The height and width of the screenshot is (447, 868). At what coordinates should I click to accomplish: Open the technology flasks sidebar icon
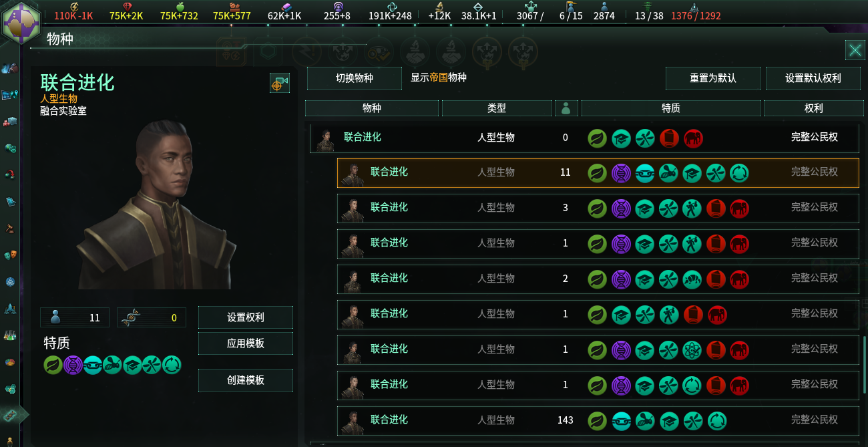click(9, 335)
